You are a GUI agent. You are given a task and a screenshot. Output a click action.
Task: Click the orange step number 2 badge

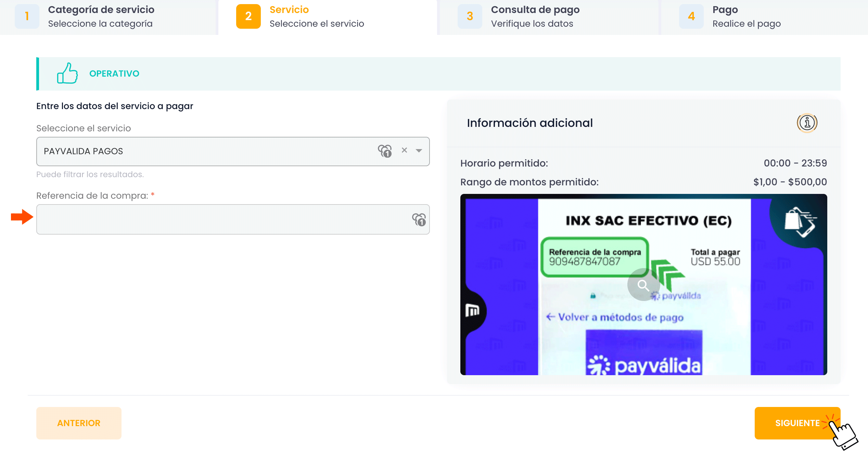[x=248, y=16]
